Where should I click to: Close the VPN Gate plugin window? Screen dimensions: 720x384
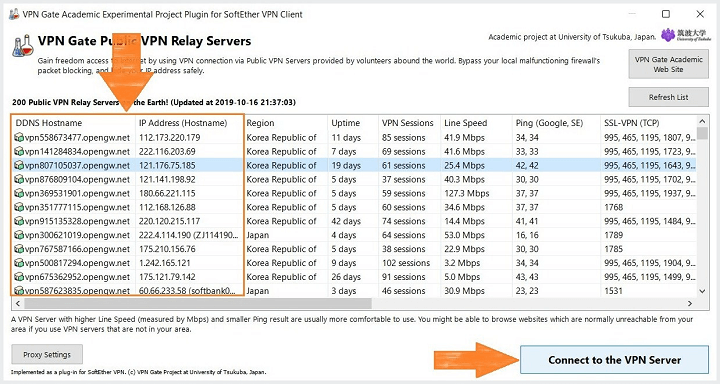700,14
